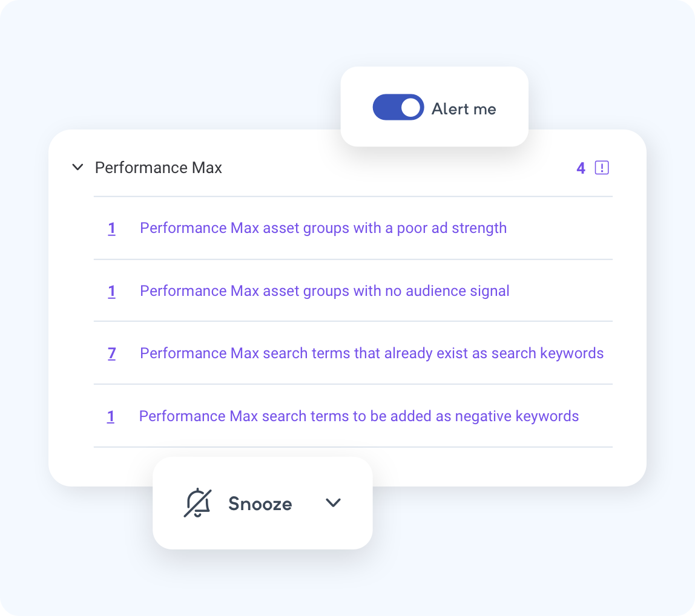Screen dimensions: 695x616
Task: Click the exclamation-mark alert badge icon
Action: pos(601,168)
